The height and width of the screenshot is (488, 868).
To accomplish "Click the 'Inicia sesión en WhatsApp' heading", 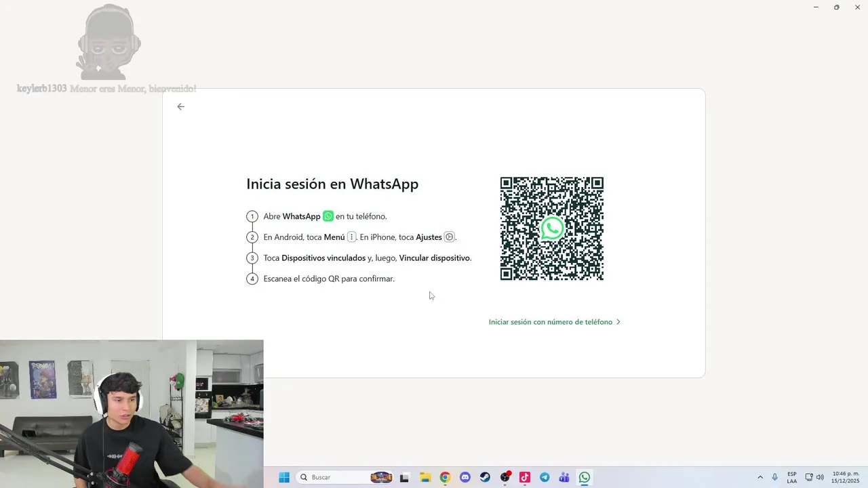I will (332, 184).
